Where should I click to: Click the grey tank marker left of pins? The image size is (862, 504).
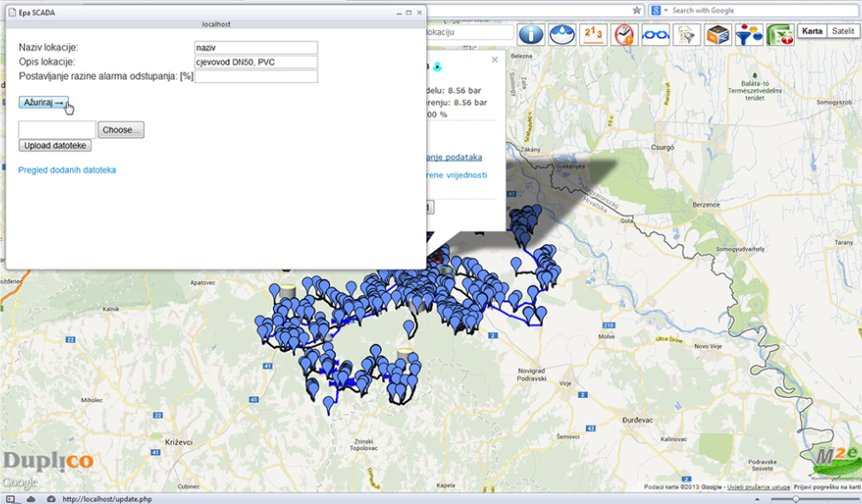click(x=288, y=290)
